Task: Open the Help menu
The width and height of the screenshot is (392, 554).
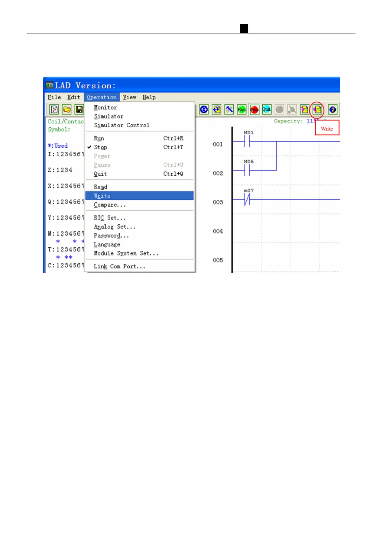Action: 149,97
